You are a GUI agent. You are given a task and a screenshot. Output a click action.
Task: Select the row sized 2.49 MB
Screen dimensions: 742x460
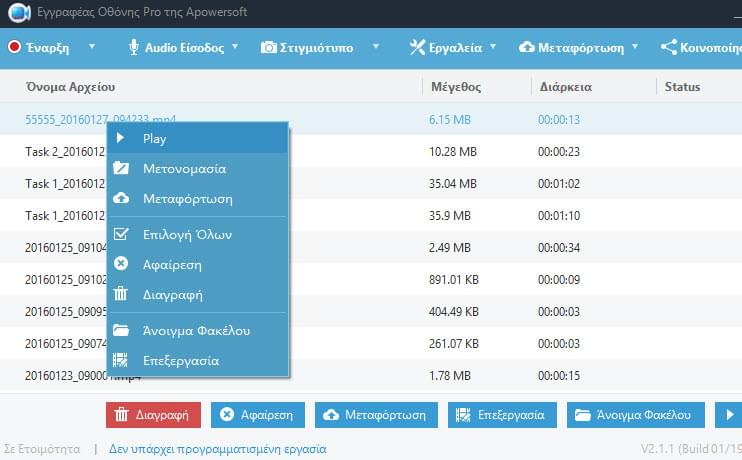(371, 248)
